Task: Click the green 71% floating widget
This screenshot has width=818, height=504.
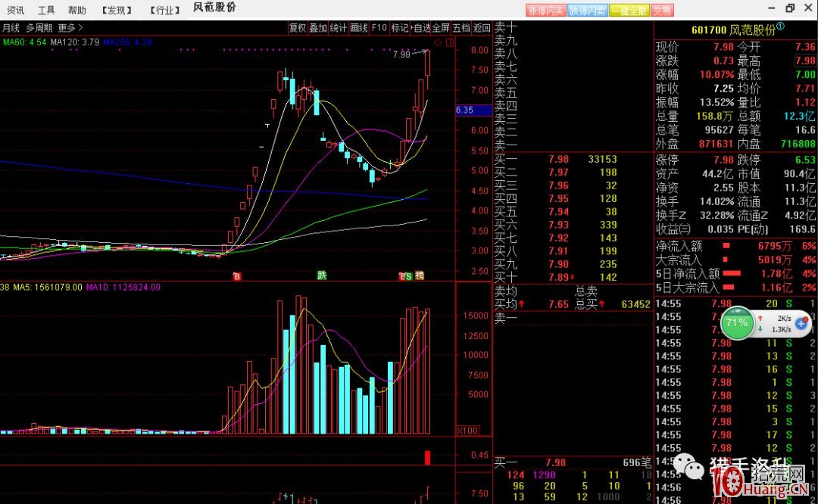Action: point(736,322)
